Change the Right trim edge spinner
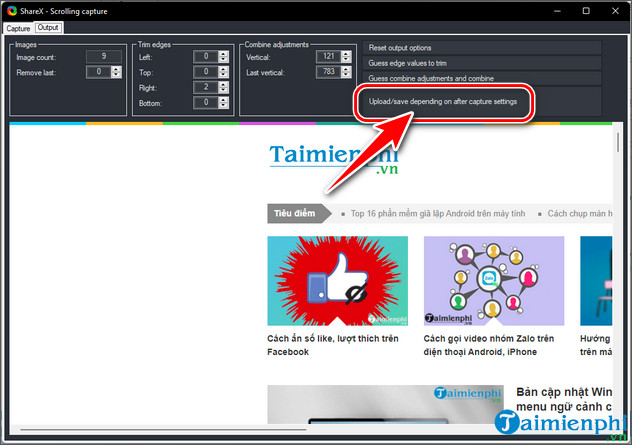Image resolution: width=632 pixels, height=445 pixels. click(x=224, y=87)
